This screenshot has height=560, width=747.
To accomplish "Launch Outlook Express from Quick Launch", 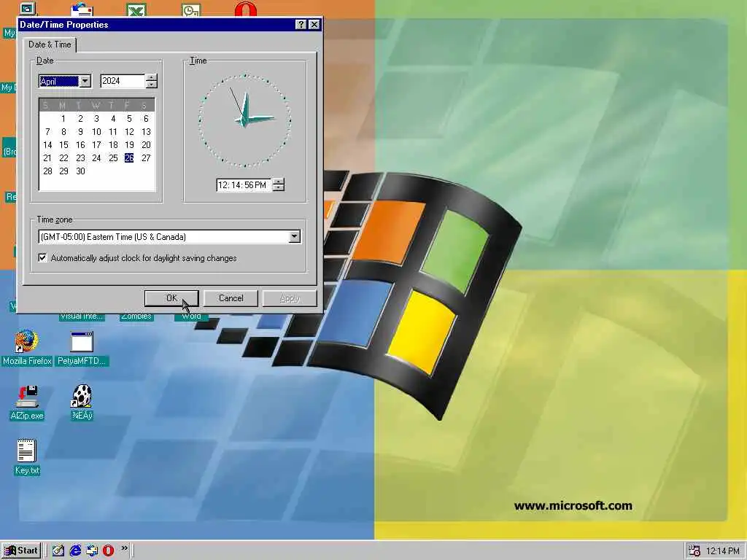I will pyautogui.click(x=92, y=551).
